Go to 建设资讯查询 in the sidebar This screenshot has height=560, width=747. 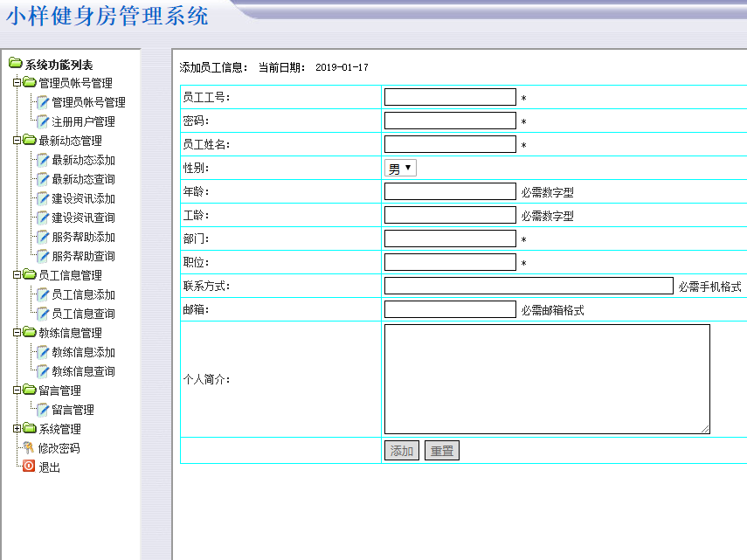pos(83,218)
